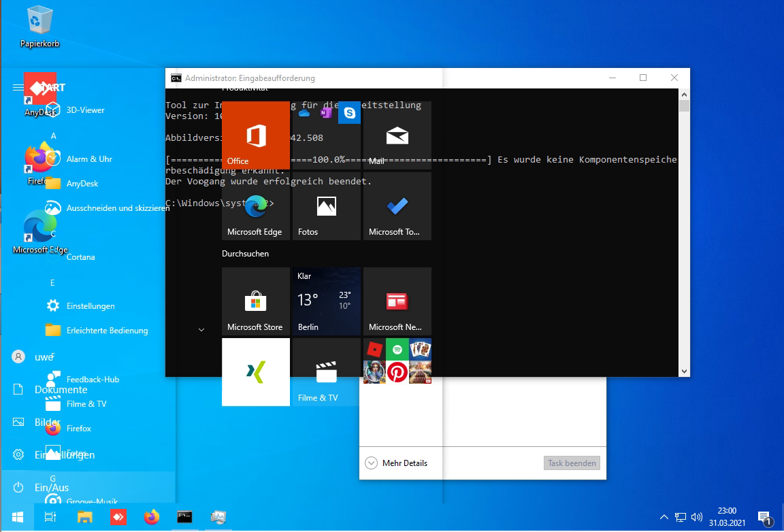Open Feedback-Hub from the app list
This screenshot has height=532, width=784.
click(93, 380)
